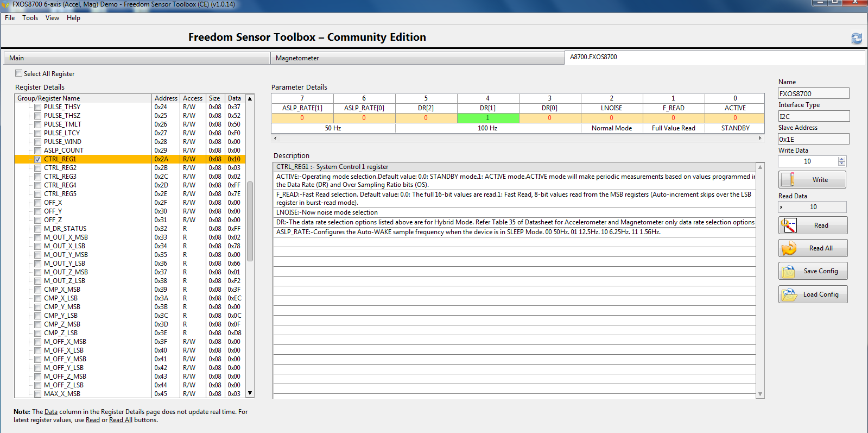Check the CTRL_REG2 register checkbox
The height and width of the screenshot is (433, 868).
click(37, 168)
